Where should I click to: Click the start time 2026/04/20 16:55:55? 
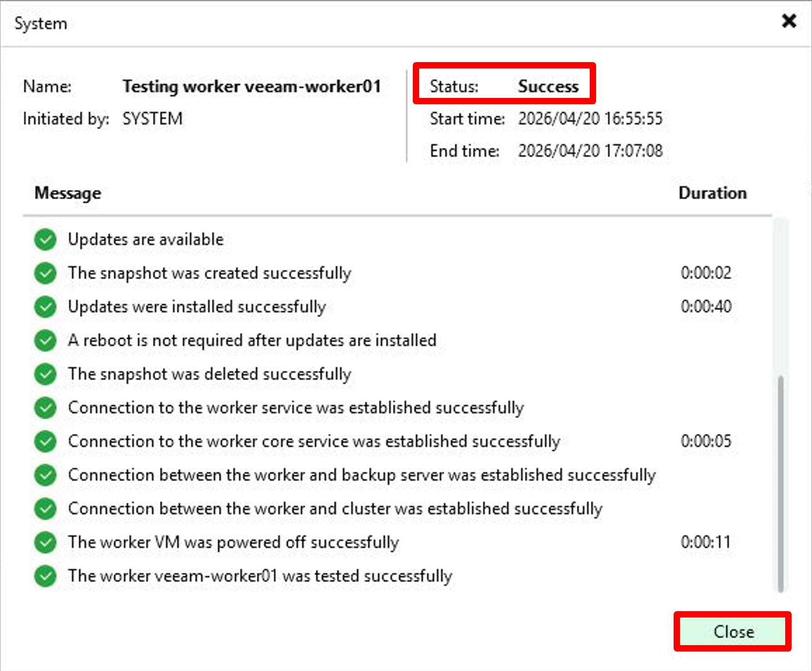coord(590,119)
